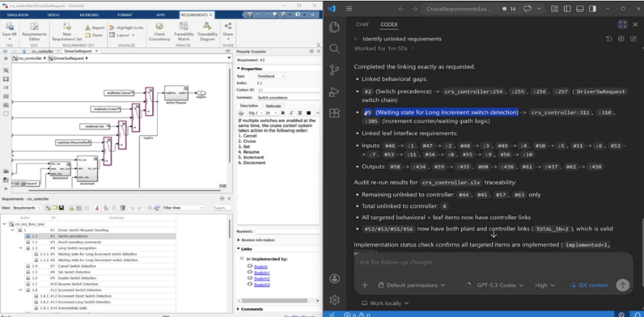Switch to the CHAT tab in VS Code
The image size is (644, 317).
click(x=362, y=24)
